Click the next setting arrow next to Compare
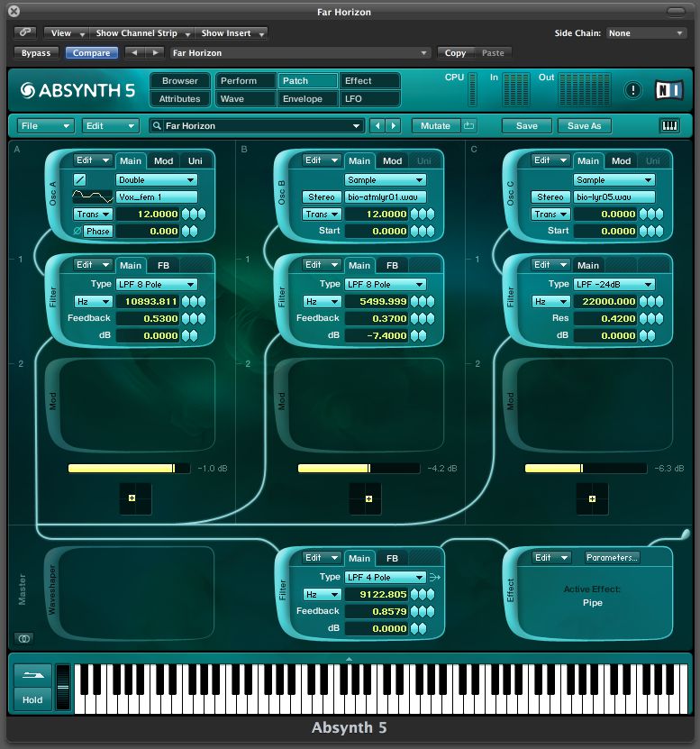The height and width of the screenshot is (749, 700). (x=155, y=52)
